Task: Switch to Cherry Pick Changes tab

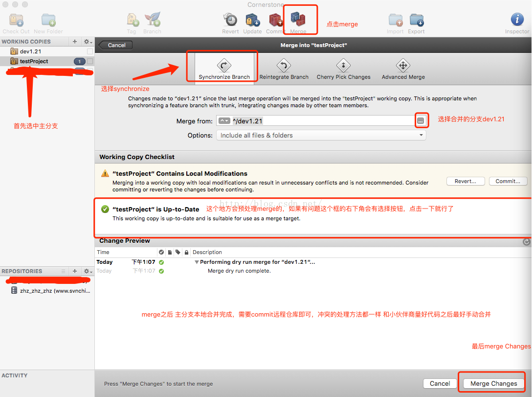Action: coord(343,70)
